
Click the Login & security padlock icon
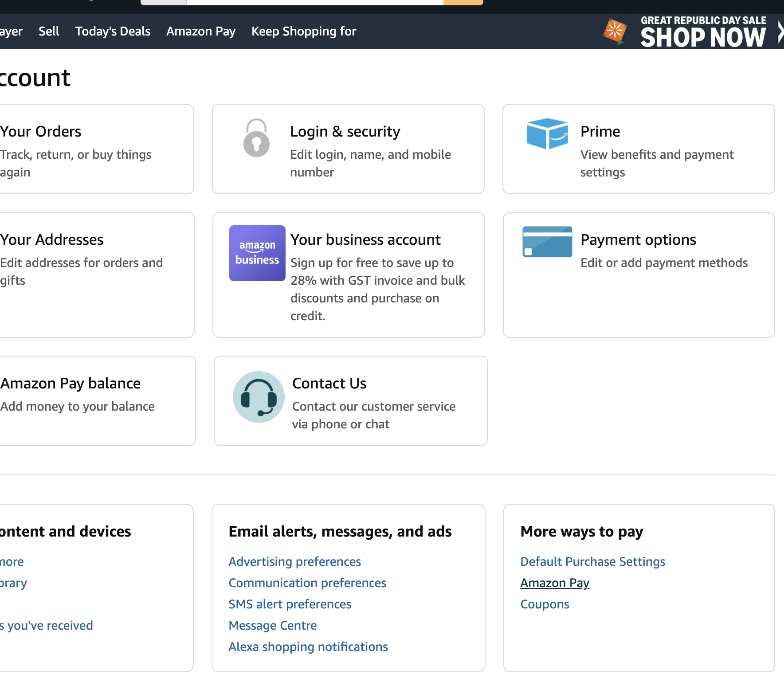[257, 138]
